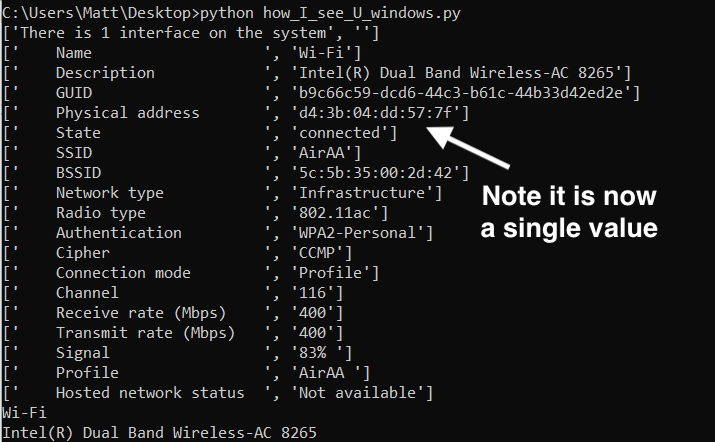Click the BSSID value 5c:5b:35:00:2d:42

[379, 173]
